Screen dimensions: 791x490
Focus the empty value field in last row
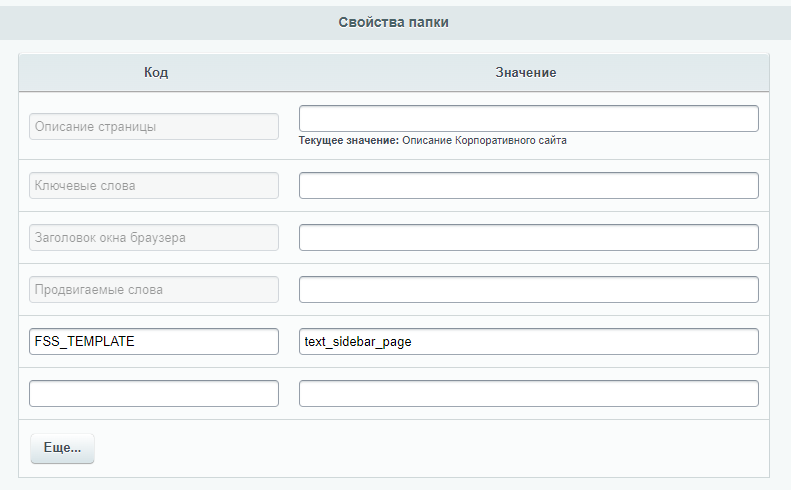pos(529,394)
